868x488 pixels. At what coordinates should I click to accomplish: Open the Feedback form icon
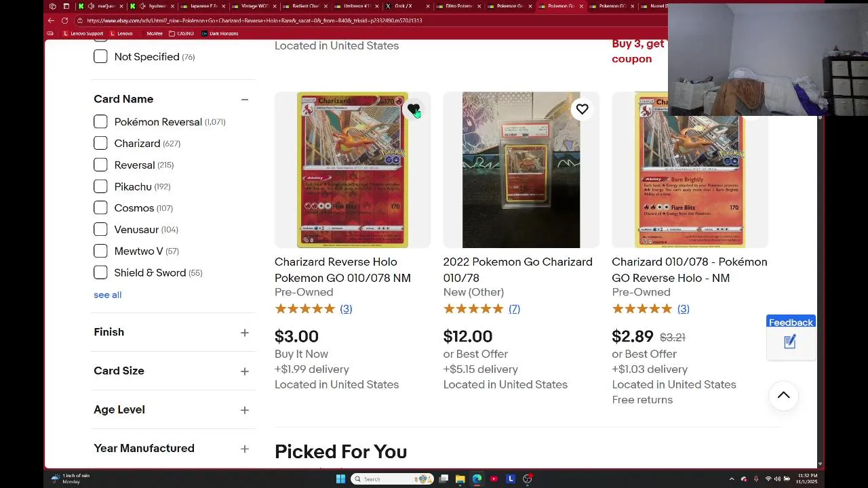point(790,342)
